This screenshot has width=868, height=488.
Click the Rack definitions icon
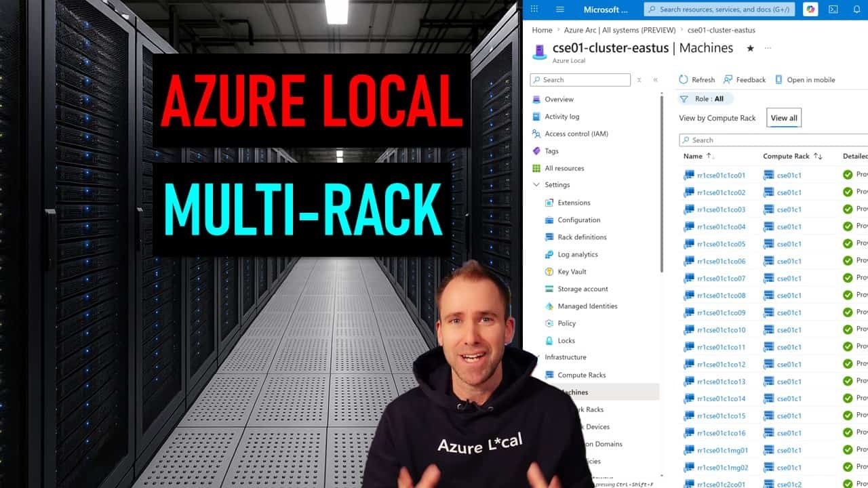click(x=550, y=237)
